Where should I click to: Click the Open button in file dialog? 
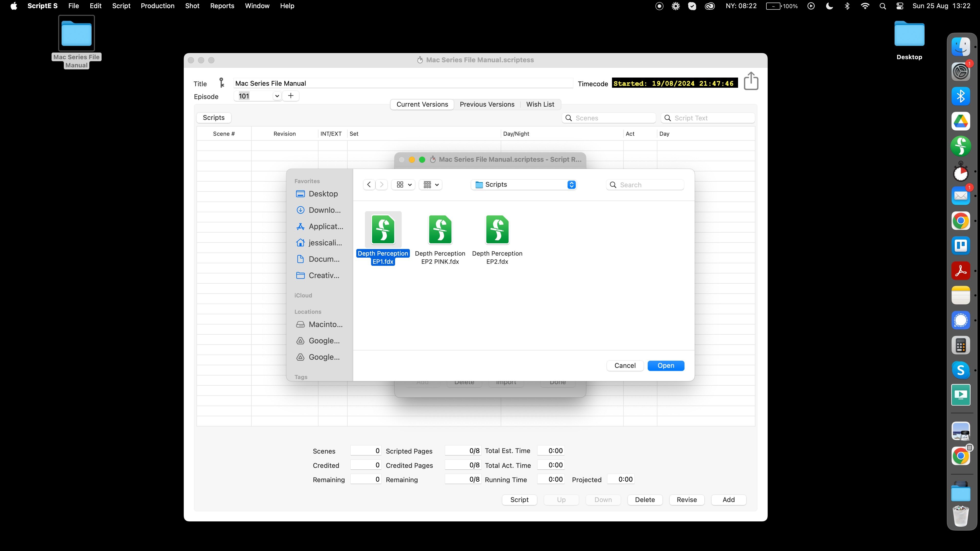pos(665,366)
